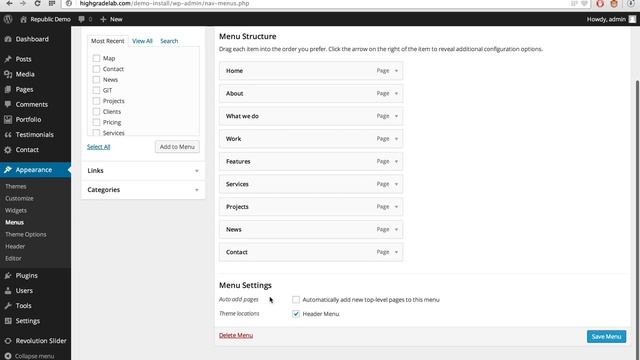
Task: Open the Widgets submenu item
Action: coord(16,211)
